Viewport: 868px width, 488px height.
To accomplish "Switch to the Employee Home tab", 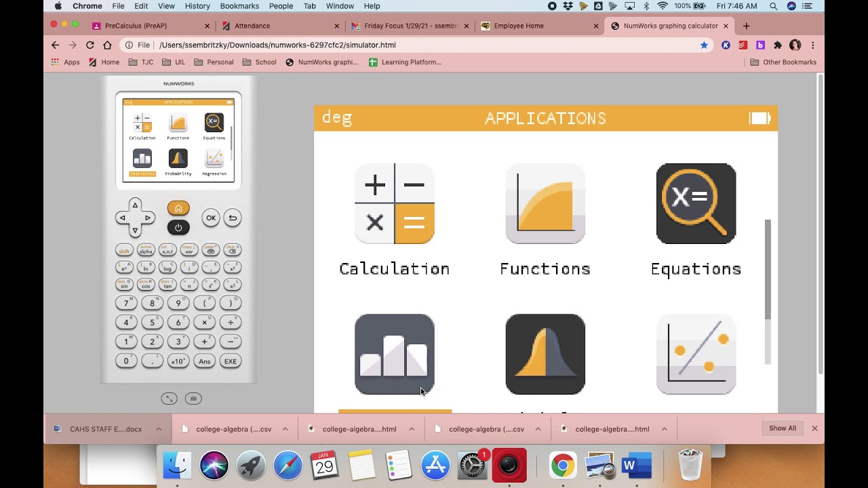I will (x=540, y=26).
